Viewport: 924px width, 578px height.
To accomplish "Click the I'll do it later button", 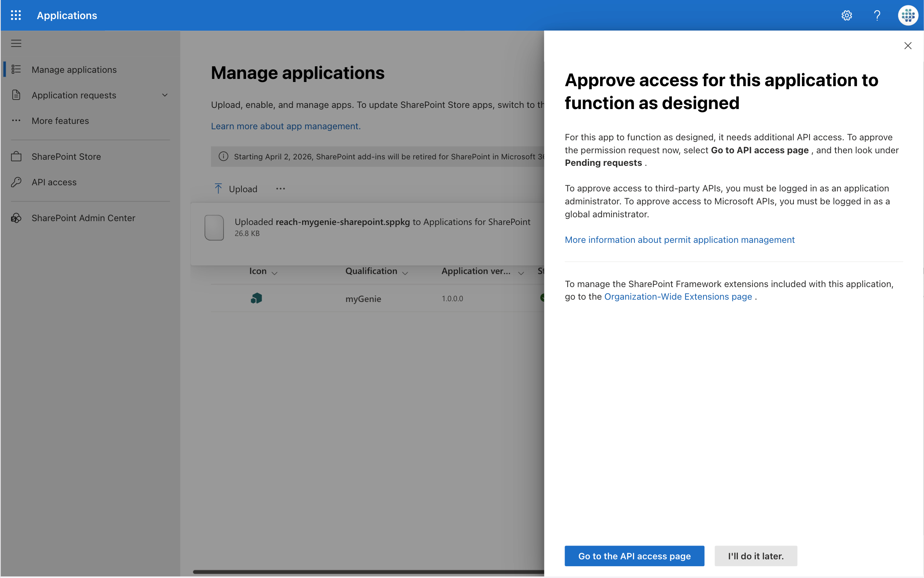I will [756, 556].
